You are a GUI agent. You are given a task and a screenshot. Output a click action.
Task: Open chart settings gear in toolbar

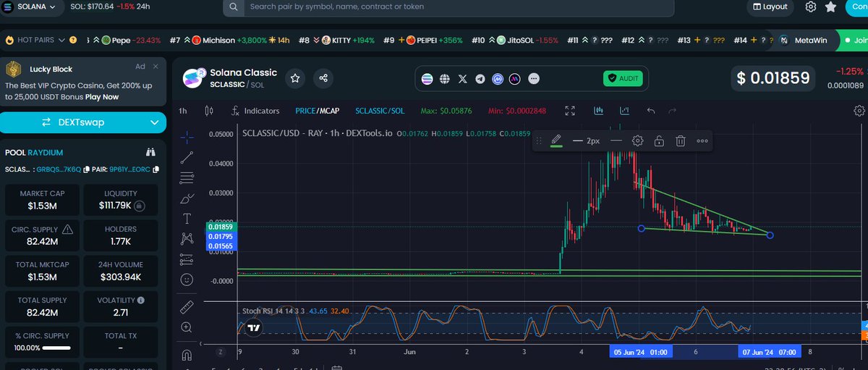(x=859, y=111)
